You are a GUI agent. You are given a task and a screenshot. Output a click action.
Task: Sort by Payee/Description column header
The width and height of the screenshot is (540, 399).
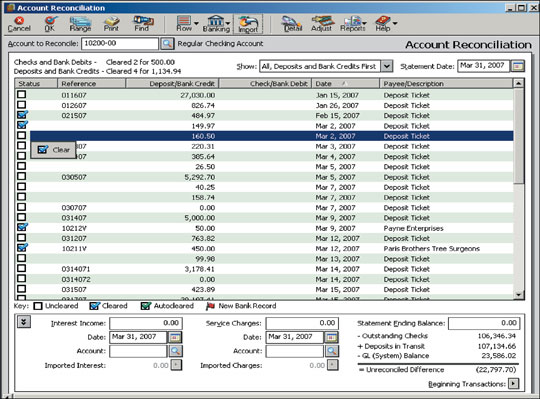(x=446, y=83)
